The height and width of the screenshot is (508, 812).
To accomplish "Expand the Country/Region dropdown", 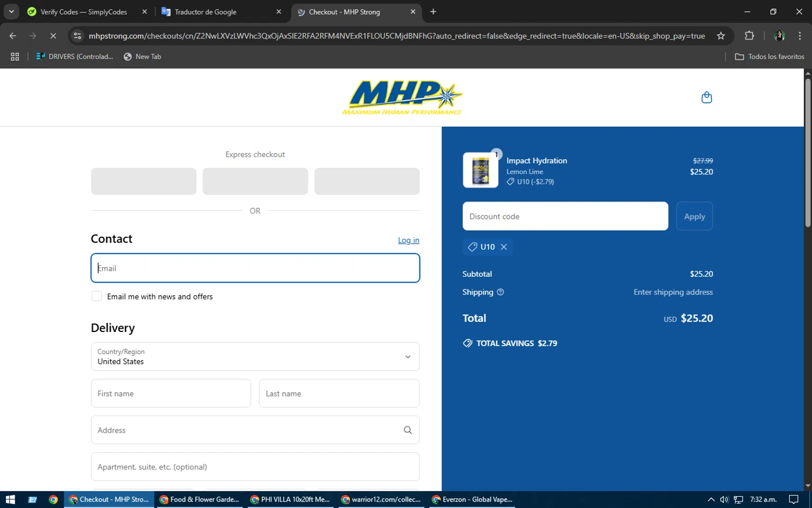I will (255, 356).
